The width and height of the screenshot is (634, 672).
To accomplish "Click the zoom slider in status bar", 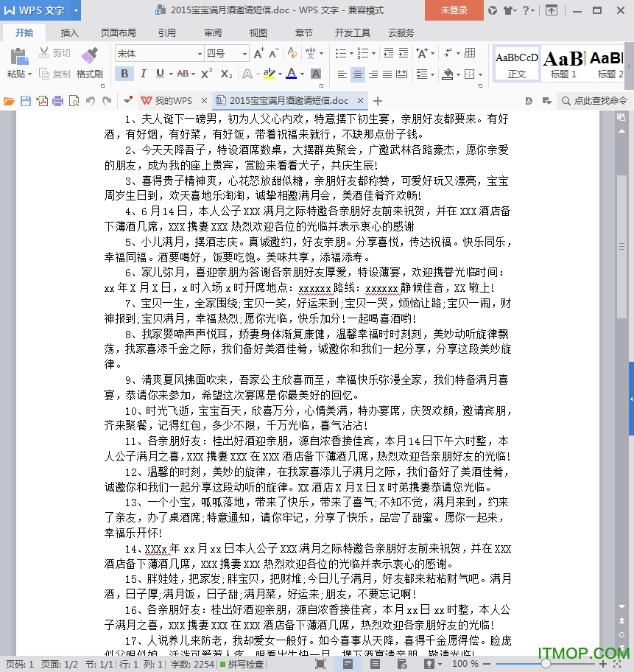I will (546, 664).
